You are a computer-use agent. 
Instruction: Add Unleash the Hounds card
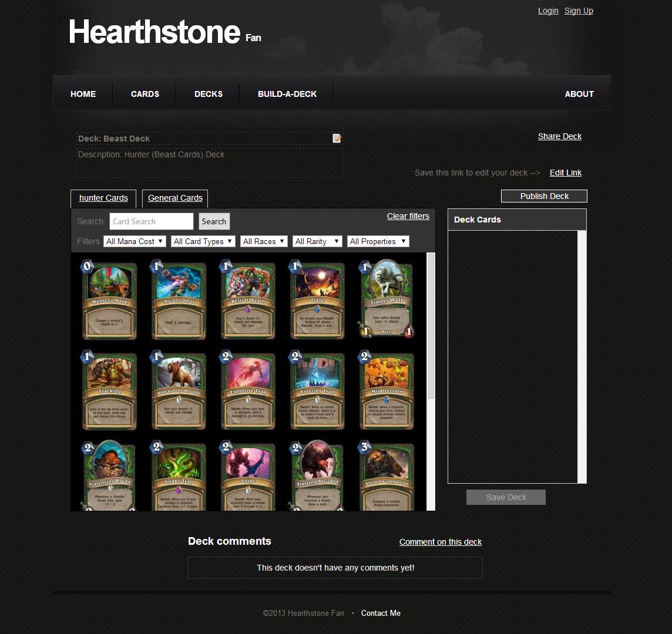pyautogui.click(x=179, y=390)
